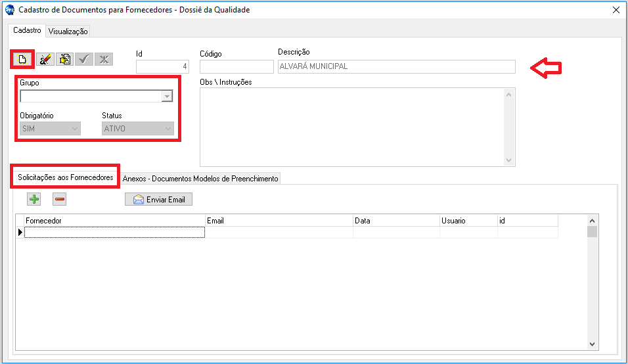Viewport: 628px width, 364px height.
Task: Click the Confirm checkmark icon
Action: coord(84,59)
